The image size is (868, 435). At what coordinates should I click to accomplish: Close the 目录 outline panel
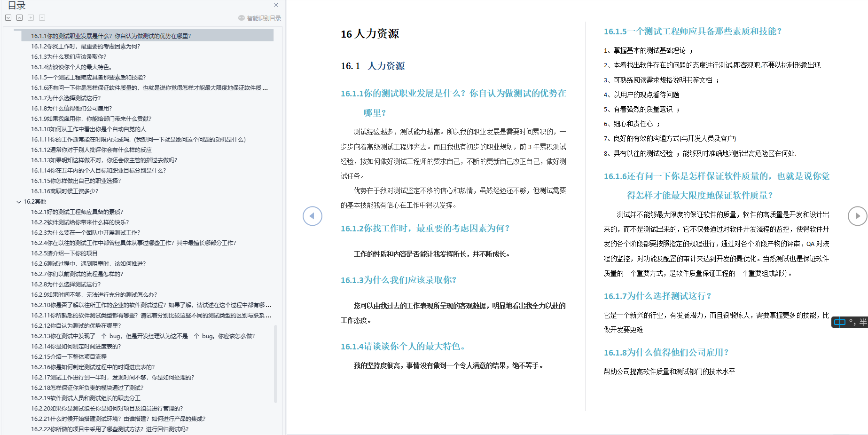tap(276, 5)
